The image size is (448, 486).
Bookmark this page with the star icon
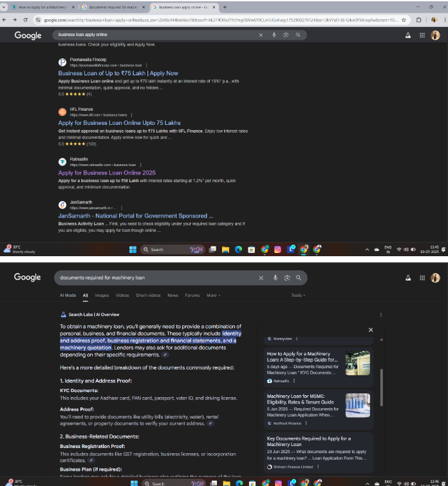click(x=404, y=20)
